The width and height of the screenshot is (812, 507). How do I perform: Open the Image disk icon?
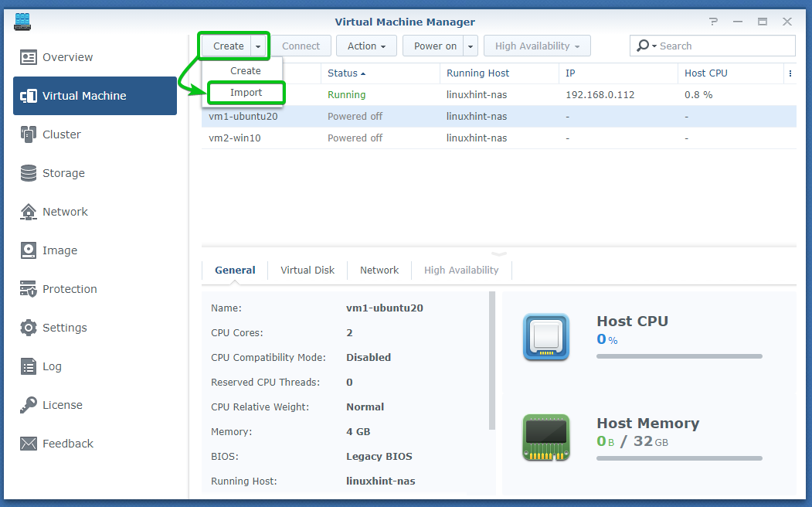point(29,250)
